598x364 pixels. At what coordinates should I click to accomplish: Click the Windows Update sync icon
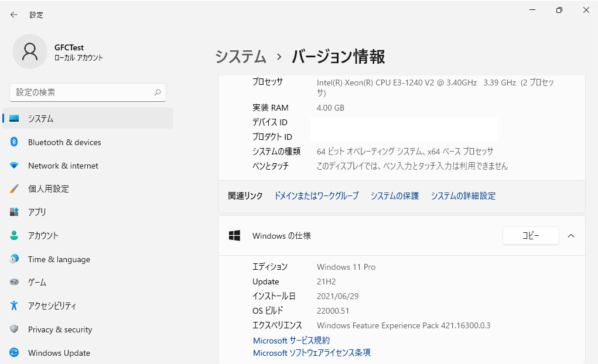point(14,352)
